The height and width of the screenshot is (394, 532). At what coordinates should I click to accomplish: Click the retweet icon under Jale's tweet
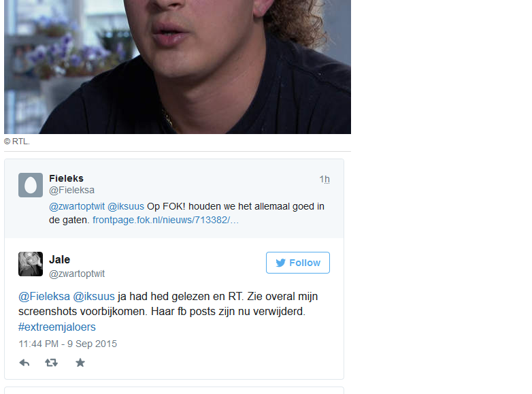pyautogui.click(x=51, y=363)
